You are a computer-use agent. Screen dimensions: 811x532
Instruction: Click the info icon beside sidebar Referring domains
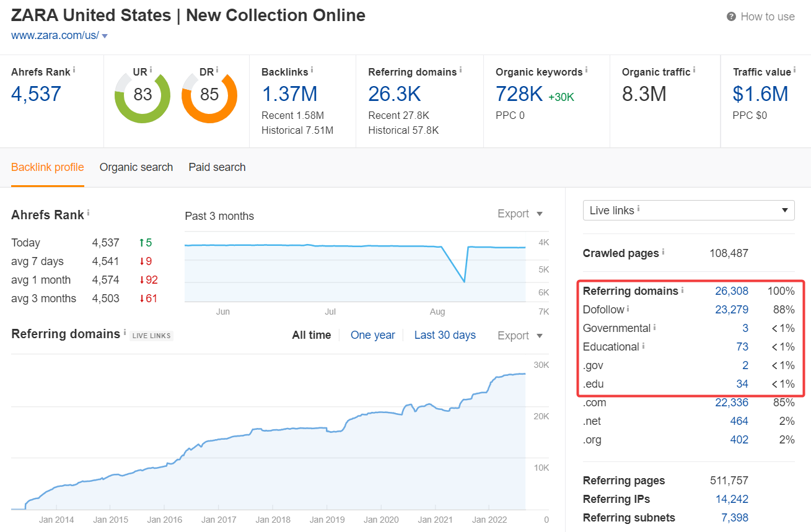pyautogui.click(x=683, y=289)
